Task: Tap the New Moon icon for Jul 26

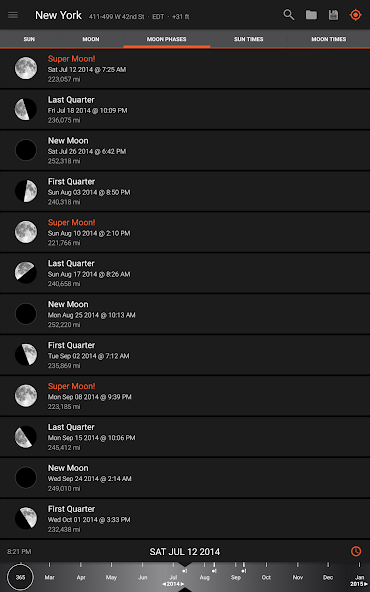Action: pyautogui.click(x=26, y=150)
